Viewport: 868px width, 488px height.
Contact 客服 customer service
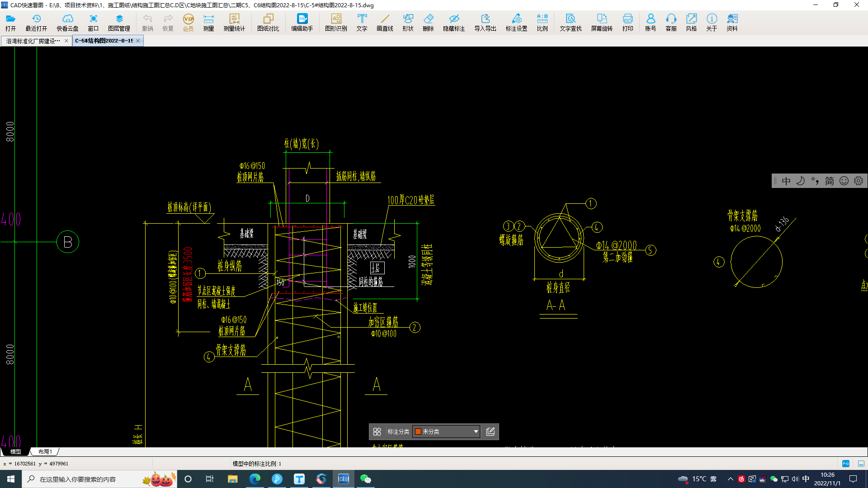671,22
